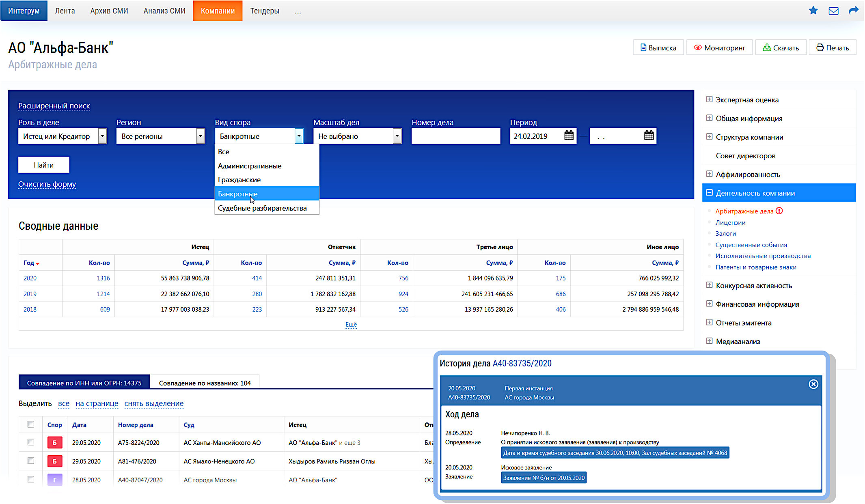Open year 2020 in summary table
Viewport: 865px width, 504px height.
tap(30, 278)
